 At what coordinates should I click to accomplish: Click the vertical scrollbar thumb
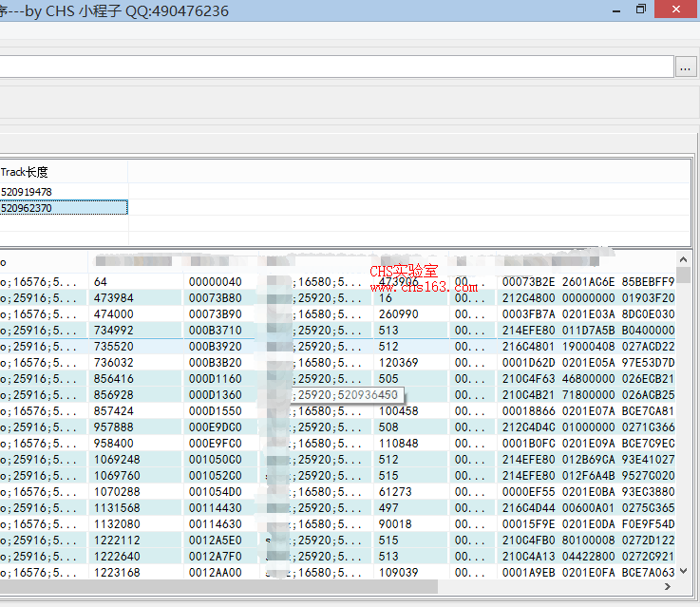pos(683,275)
